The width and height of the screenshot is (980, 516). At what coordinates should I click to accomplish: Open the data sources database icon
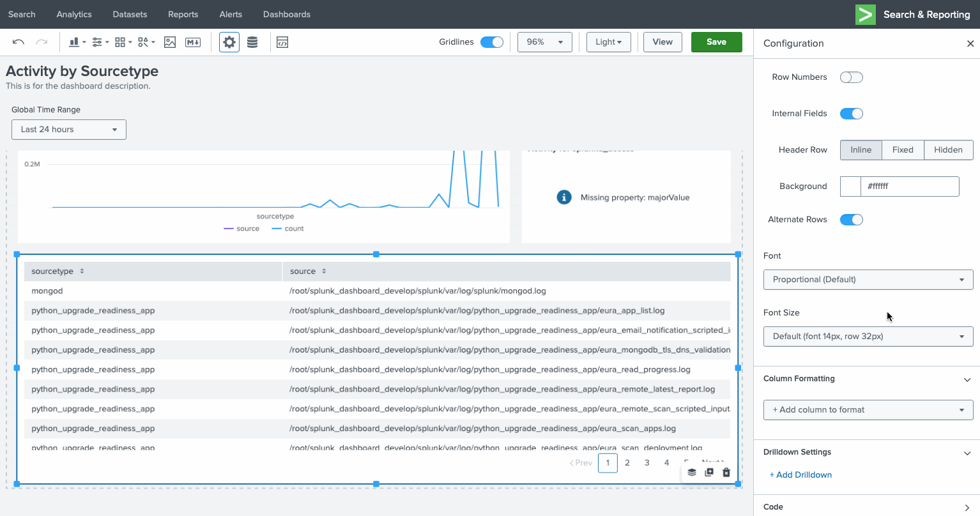point(252,42)
